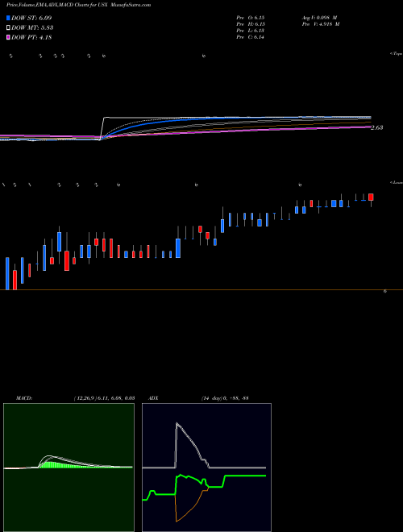The width and height of the screenshot is (403, 532).
Task: Click the 'Pre C: 6.14' value
Action: pos(251,37)
